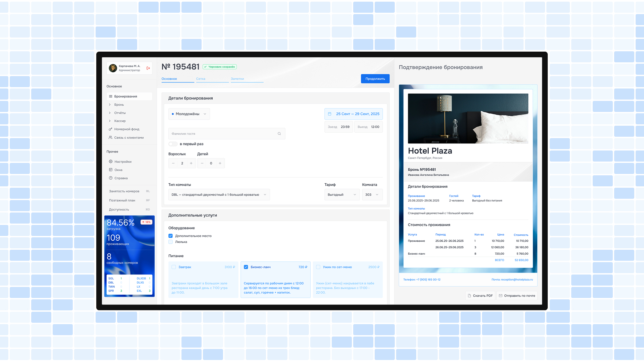
Task: Click the 109 проживающих statistic
Action: point(118,240)
